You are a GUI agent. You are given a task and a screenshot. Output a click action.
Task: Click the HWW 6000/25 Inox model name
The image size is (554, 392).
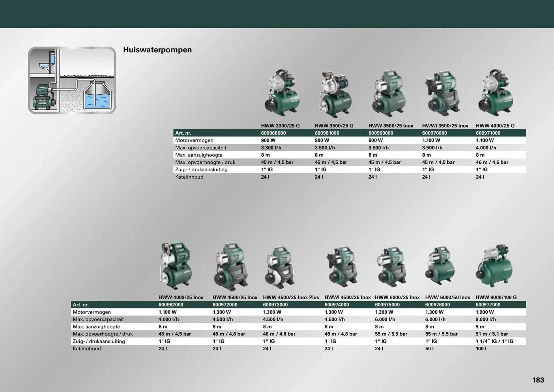pos(397,297)
